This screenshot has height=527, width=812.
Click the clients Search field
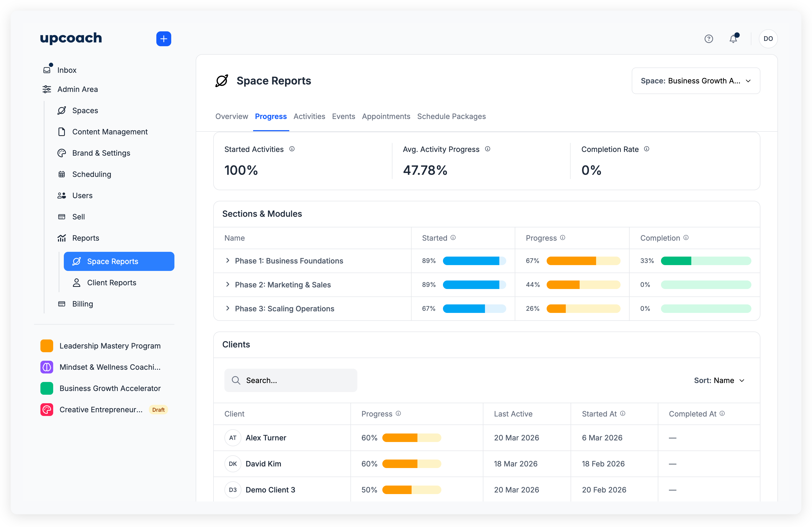(x=291, y=380)
